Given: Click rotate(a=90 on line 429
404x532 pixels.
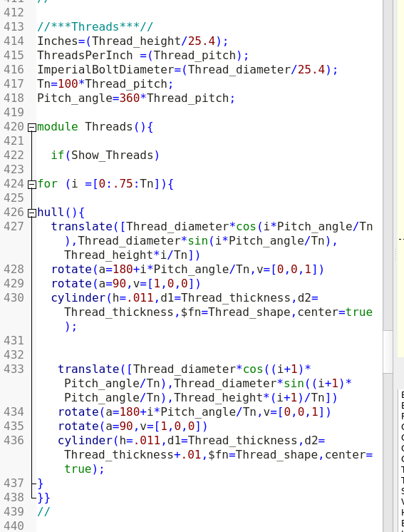Looking at the screenshot, I should (88, 283).
